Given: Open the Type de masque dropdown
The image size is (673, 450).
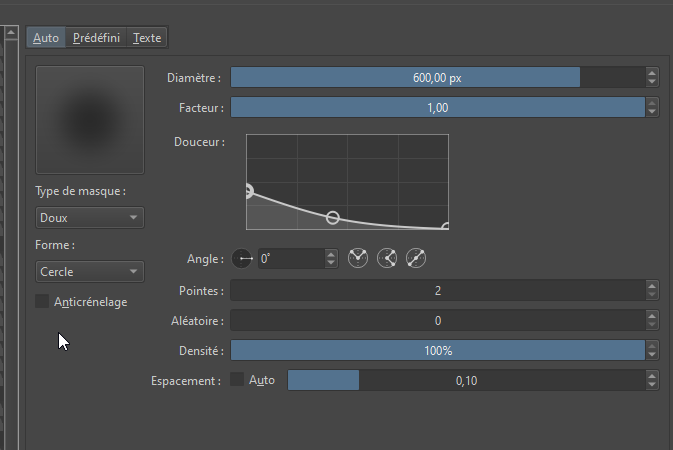Looking at the screenshot, I should (89, 217).
